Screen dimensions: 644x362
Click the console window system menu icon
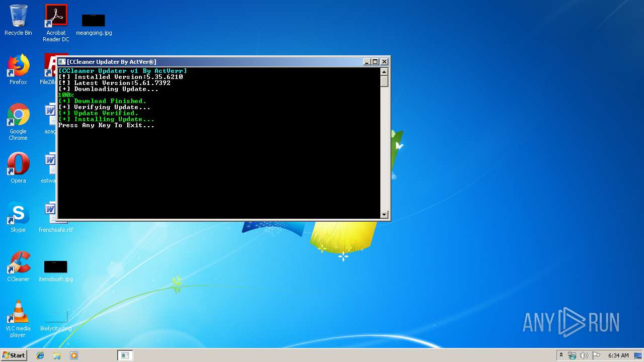pyautogui.click(x=62, y=62)
